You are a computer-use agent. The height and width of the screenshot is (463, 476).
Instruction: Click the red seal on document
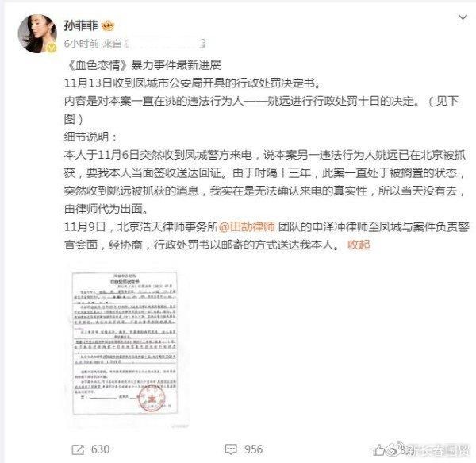[152, 398]
